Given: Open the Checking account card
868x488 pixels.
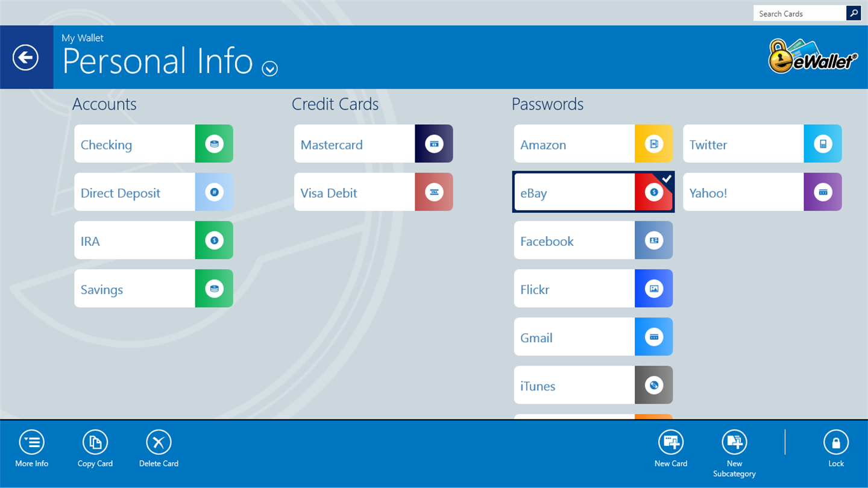Looking at the screenshot, I should (x=154, y=144).
